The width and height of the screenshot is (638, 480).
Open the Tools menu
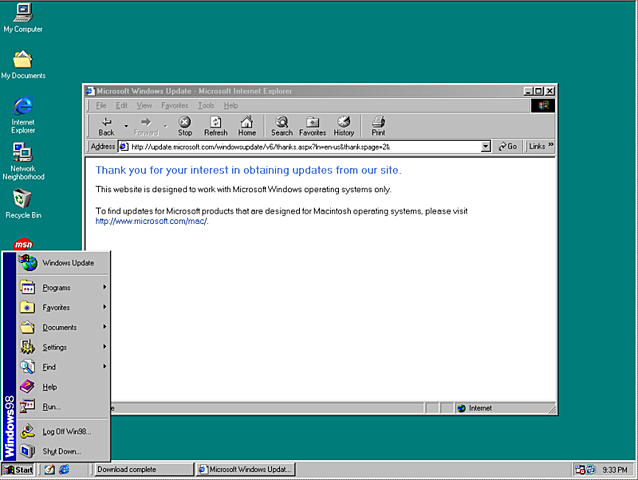pyautogui.click(x=206, y=105)
